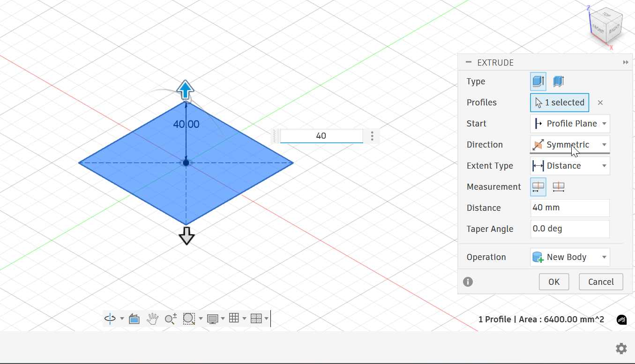The image size is (635, 364).
Task: Select the Zoom magnifier tool
Action: tap(171, 319)
